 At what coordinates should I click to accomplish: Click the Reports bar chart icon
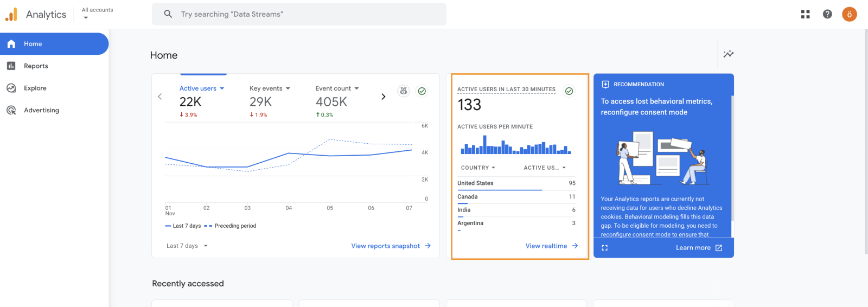(x=11, y=66)
